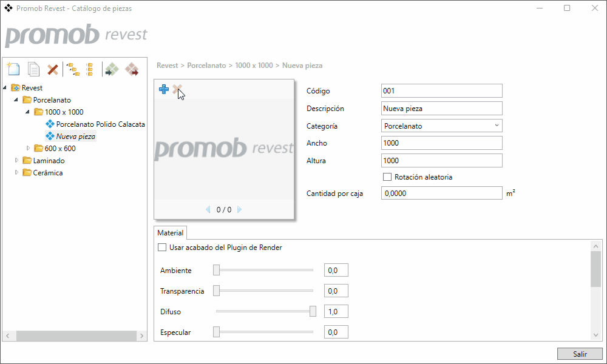Collapse the 1000 x 1000 node
The height and width of the screenshot is (364, 607).
(x=27, y=112)
